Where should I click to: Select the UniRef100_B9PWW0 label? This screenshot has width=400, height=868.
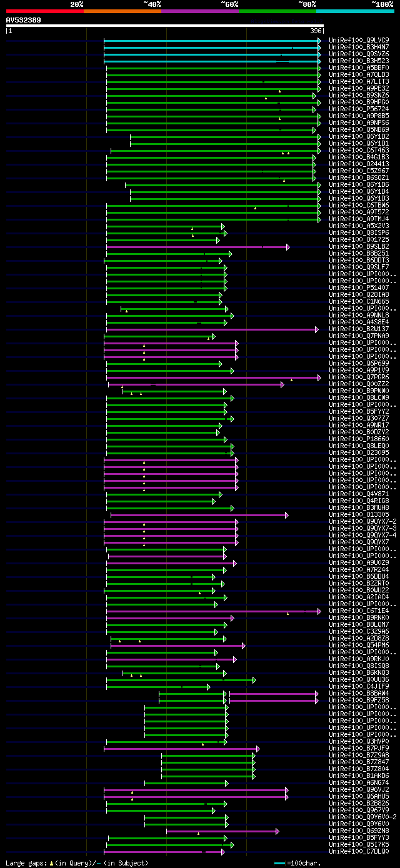coord(359,391)
